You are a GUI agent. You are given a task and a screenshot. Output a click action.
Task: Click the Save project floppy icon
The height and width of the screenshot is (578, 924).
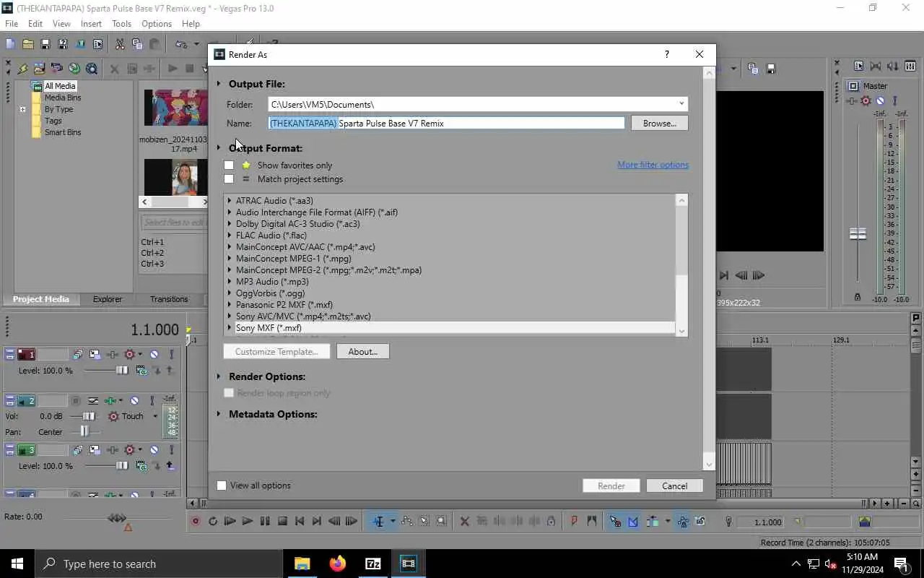(45, 44)
